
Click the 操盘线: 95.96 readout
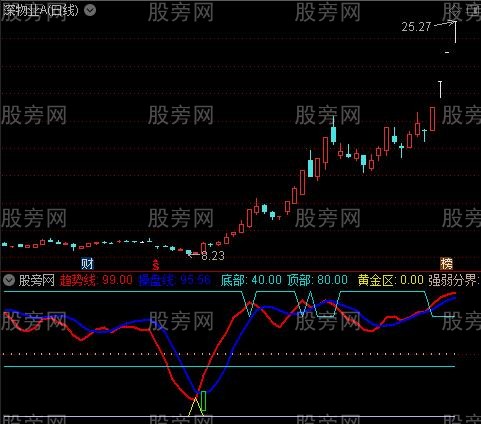(175, 280)
